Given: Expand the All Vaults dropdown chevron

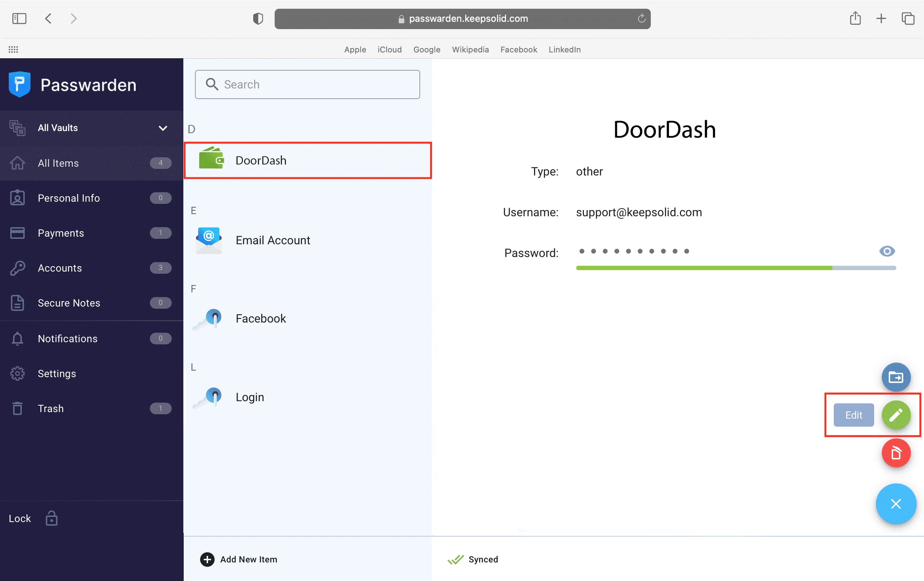Looking at the screenshot, I should tap(163, 128).
